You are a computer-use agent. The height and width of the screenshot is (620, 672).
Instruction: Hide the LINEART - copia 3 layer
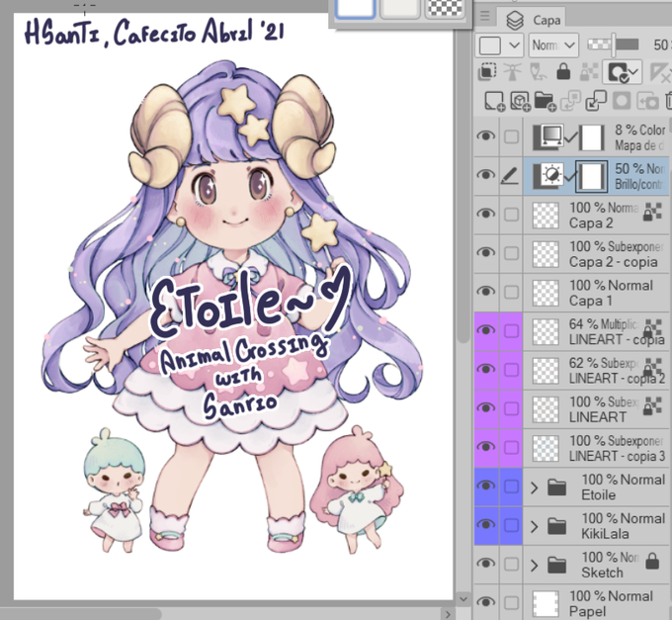pos(485,447)
